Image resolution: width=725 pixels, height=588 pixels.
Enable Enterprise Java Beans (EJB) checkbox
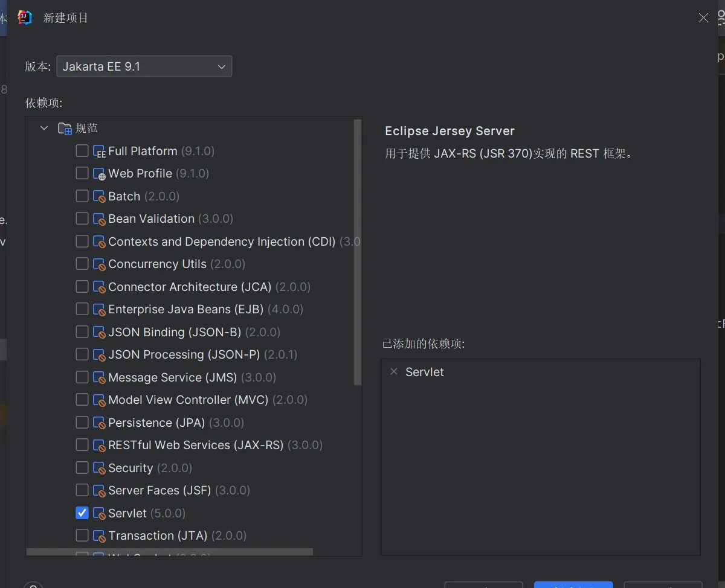point(82,309)
